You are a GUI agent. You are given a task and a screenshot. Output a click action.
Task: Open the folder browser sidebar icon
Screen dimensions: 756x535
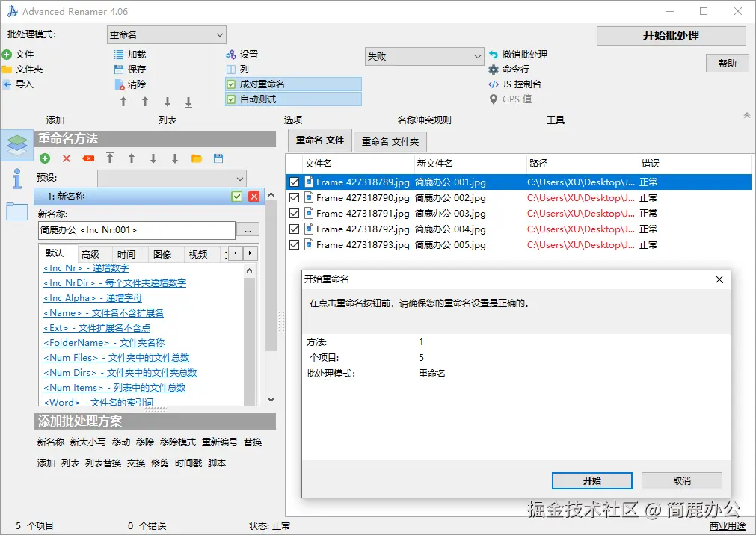[17, 211]
